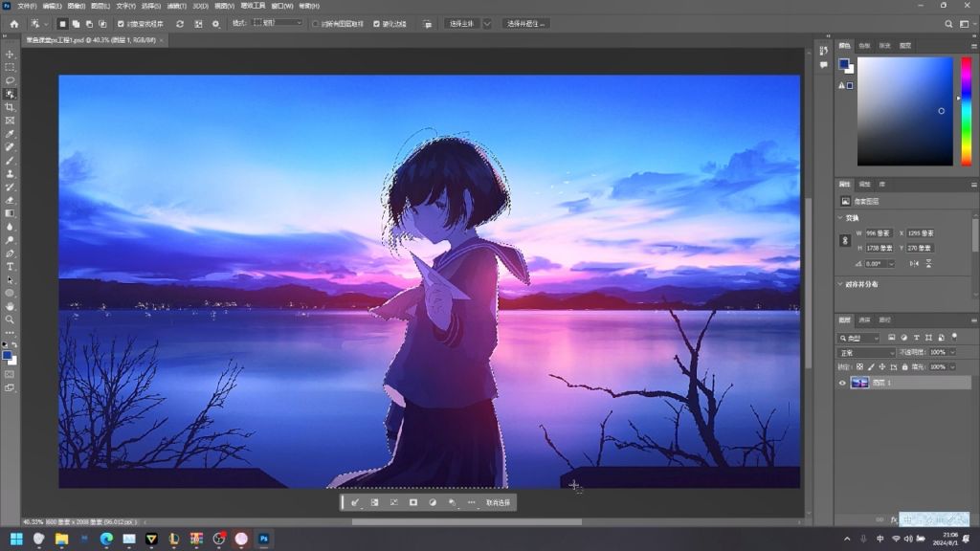Image resolution: width=980 pixels, height=551 pixels.
Task: Open layer blend mode dropdown
Action: pos(865,352)
